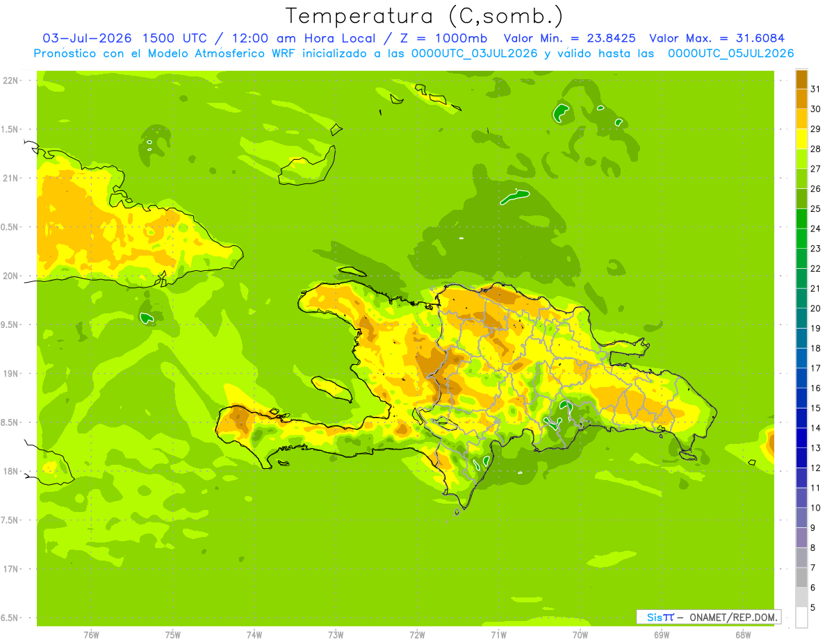Viewport: 834px width, 644px height.
Task: Click the '74W' longitude axis label
Action: click(x=254, y=635)
